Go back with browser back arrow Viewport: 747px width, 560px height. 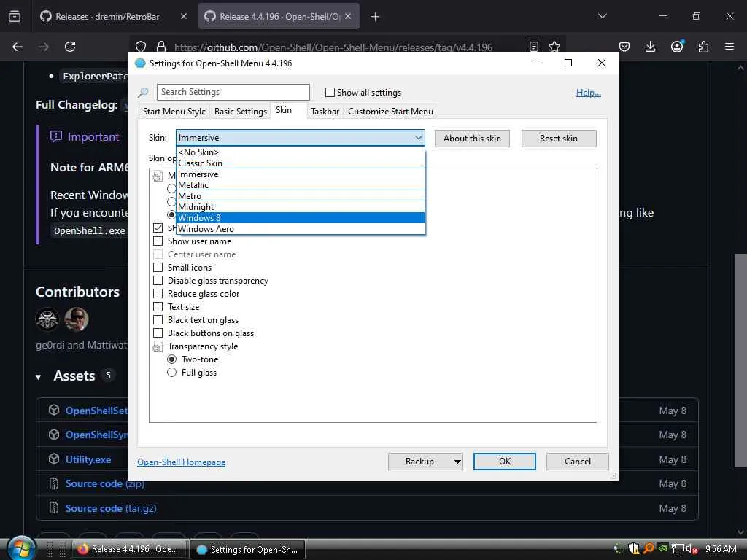click(x=18, y=47)
